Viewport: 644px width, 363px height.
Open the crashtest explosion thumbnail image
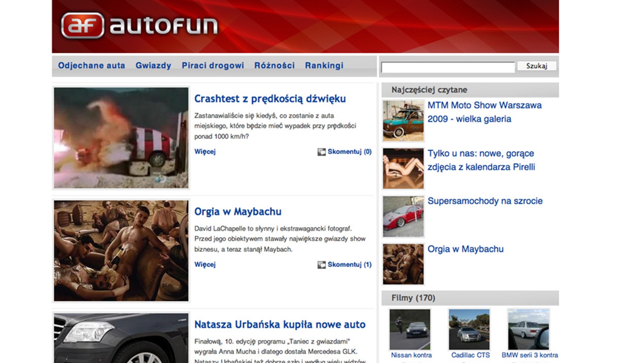pyautogui.click(x=121, y=138)
